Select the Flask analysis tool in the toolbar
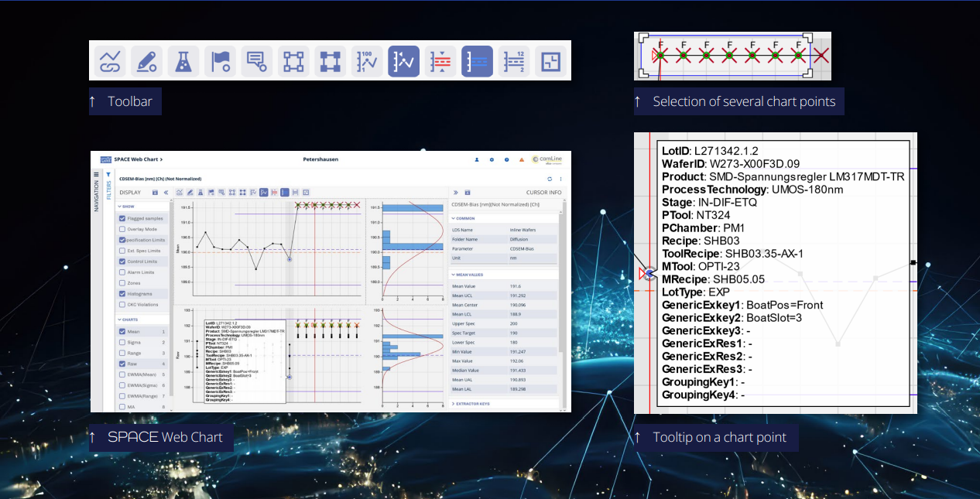The height and width of the screenshot is (499, 980). coord(183,60)
